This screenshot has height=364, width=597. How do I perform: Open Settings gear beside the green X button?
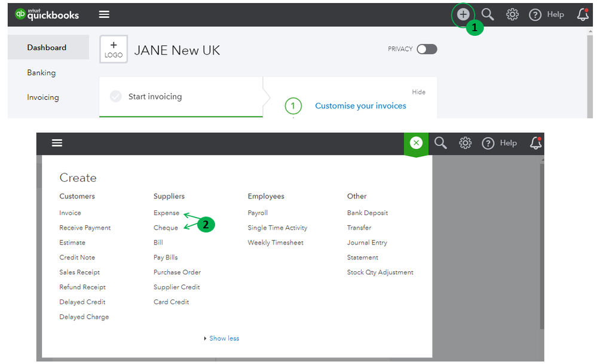click(465, 143)
